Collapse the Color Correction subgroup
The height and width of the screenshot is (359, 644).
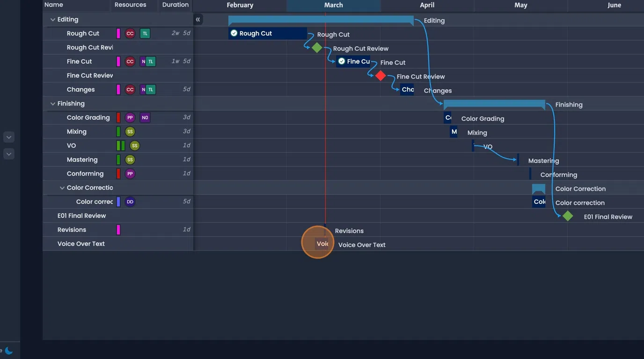[62, 187]
